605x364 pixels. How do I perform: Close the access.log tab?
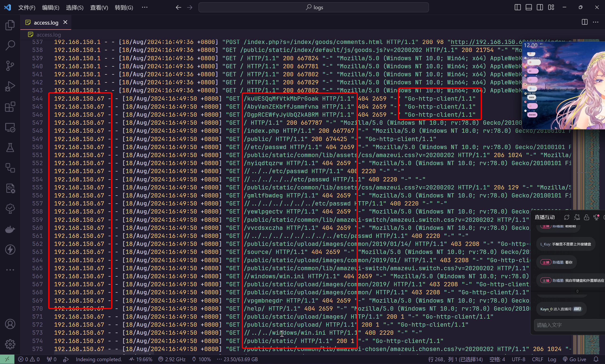65,22
